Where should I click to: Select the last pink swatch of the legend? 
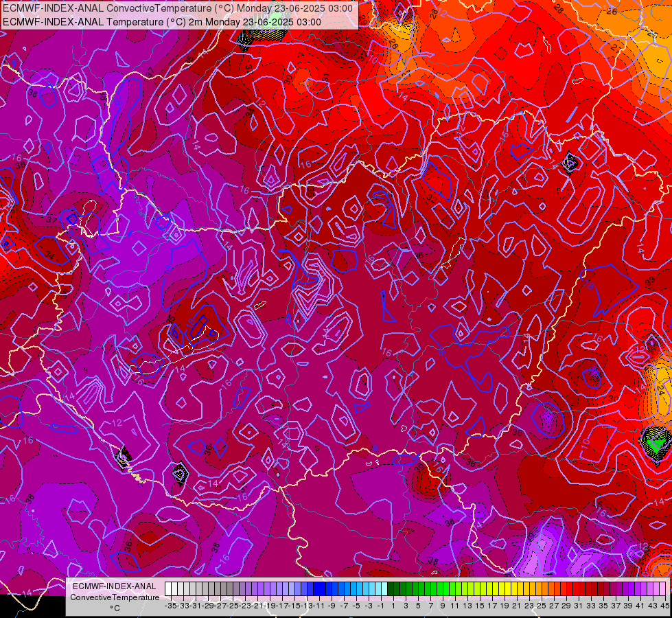click(662, 589)
